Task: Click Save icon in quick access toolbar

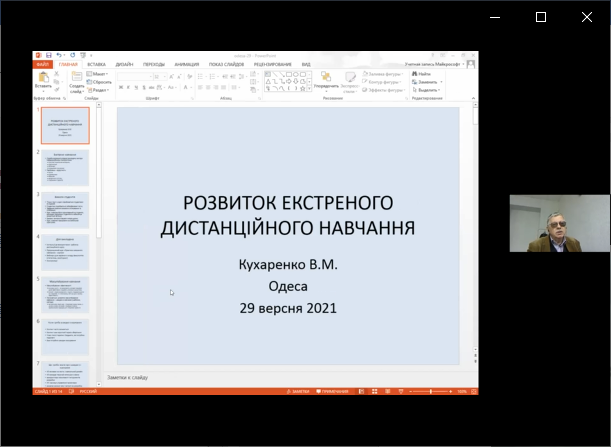Action: click(x=48, y=55)
